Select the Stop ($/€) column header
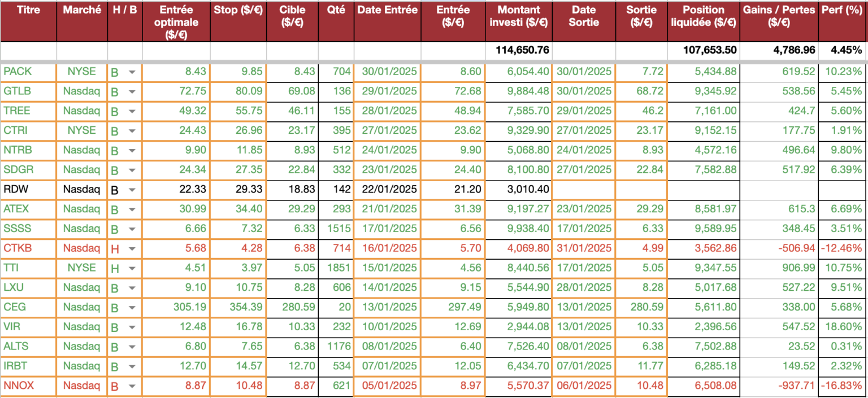868x398 pixels. [238, 21]
